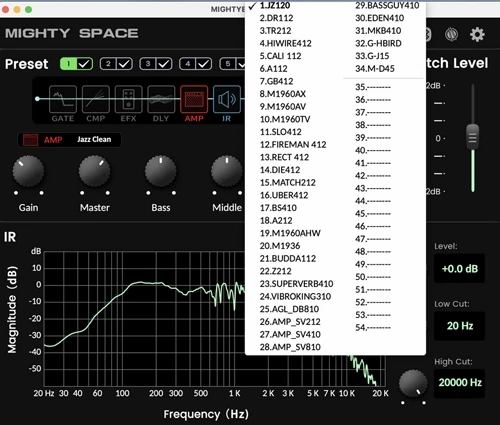Click the Gain knob

28,171
